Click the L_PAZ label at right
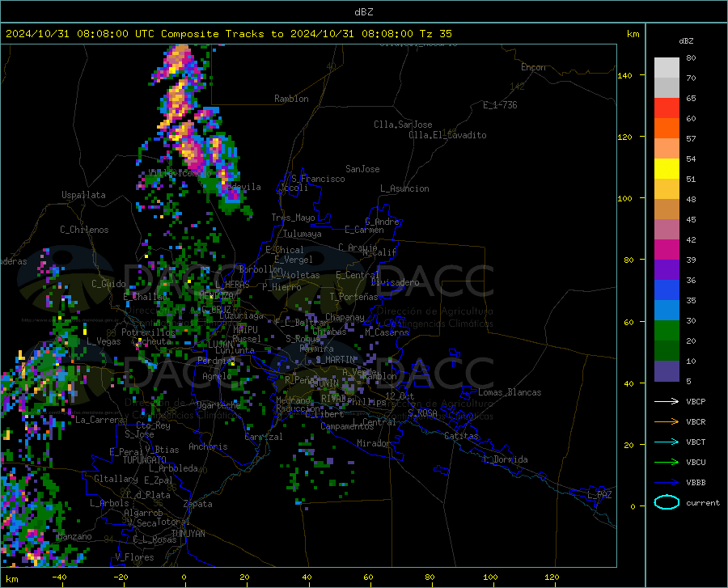The height and width of the screenshot is (588, 728). click(599, 495)
